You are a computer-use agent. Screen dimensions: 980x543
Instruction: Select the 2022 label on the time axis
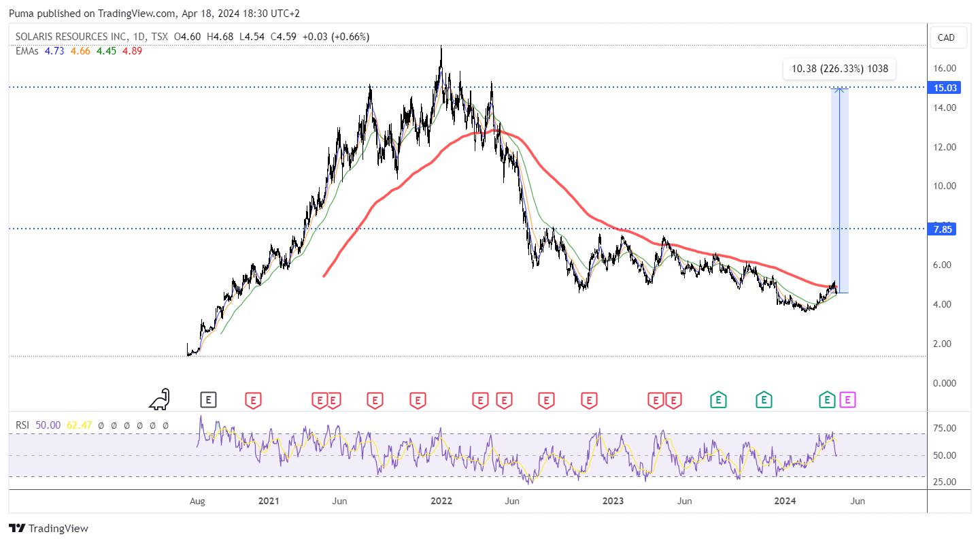441,501
